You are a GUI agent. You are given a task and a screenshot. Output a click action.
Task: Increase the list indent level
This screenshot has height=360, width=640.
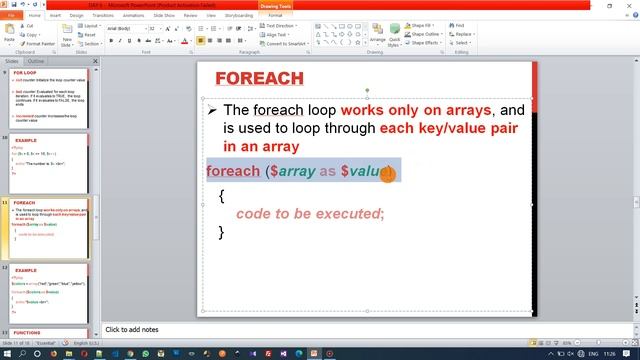pos(239,29)
